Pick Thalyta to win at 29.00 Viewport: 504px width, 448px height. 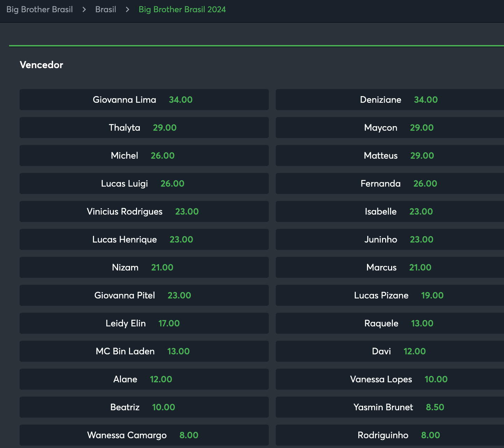click(144, 128)
